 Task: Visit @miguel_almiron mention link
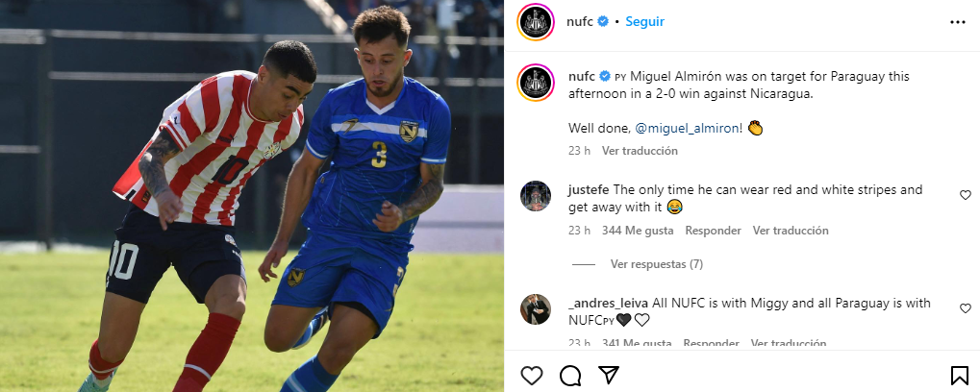(689, 128)
